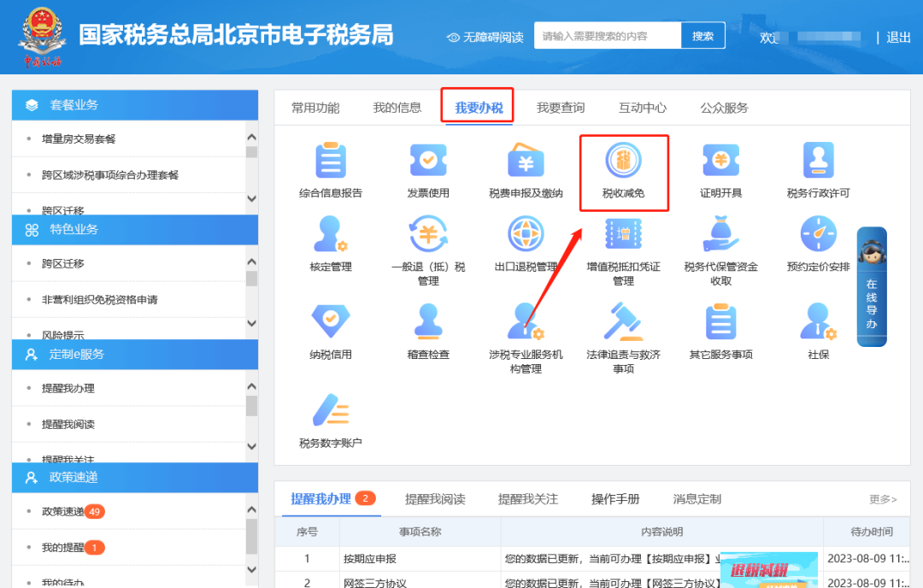This screenshot has width=923, height=588.
Task: Switch to 常用功能 tab
Action: pos(315,108)
